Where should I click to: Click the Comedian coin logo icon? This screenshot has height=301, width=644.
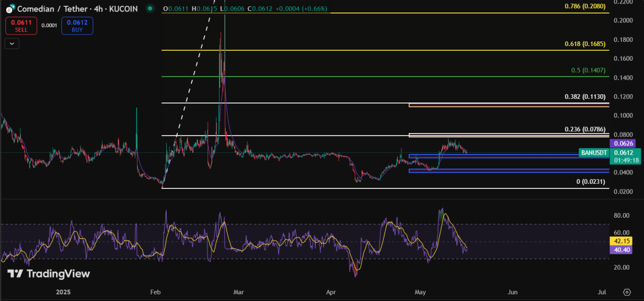[x=10, y=9]
